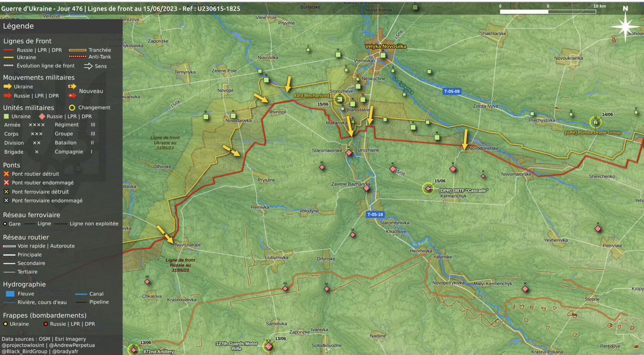The image size is (644, 355).
Task: Select the 93rd Mechanized unit marker
Action: coord(340,98)
